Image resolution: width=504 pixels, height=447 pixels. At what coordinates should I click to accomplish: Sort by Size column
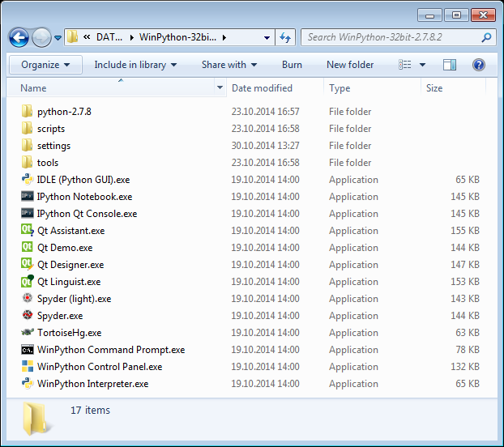coord(453,88)
